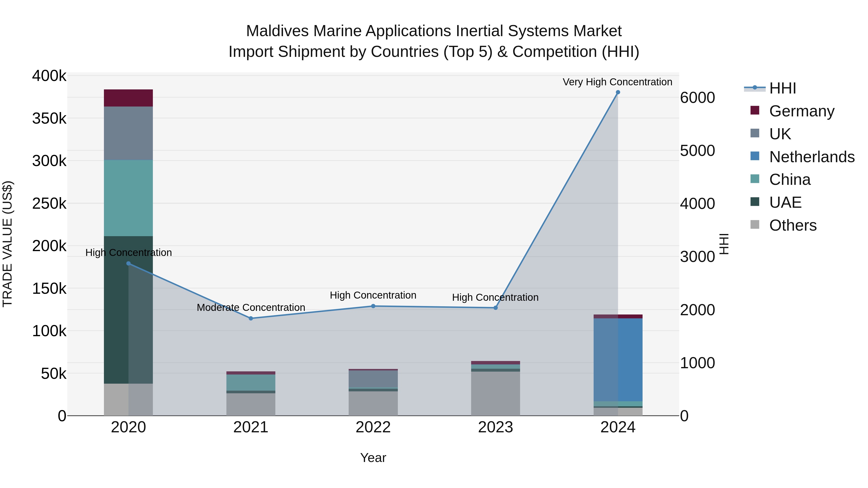Click the 'High Concentration' label above 2020

point(128,253)
